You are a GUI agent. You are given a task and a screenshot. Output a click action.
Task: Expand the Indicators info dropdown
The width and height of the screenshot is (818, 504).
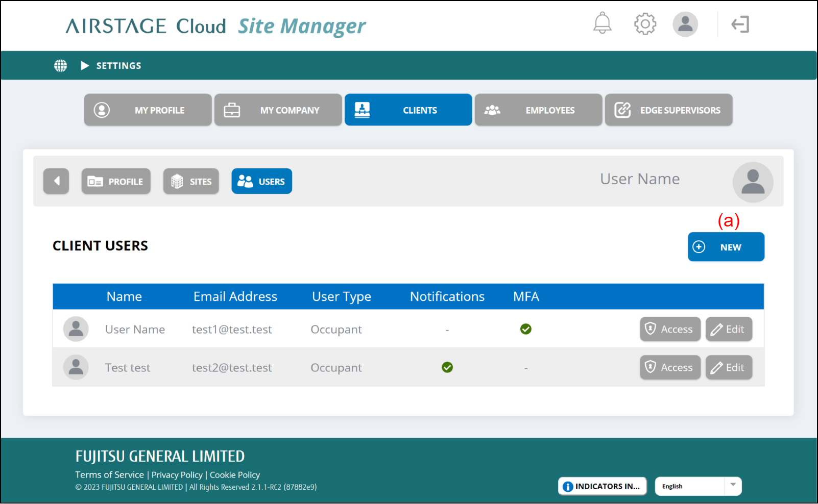tap(602, 486)
